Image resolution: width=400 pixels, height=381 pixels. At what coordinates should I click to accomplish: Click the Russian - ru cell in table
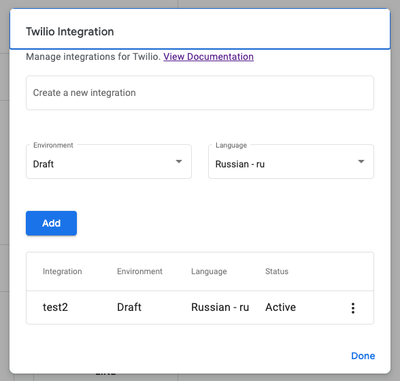coord(220,307)
